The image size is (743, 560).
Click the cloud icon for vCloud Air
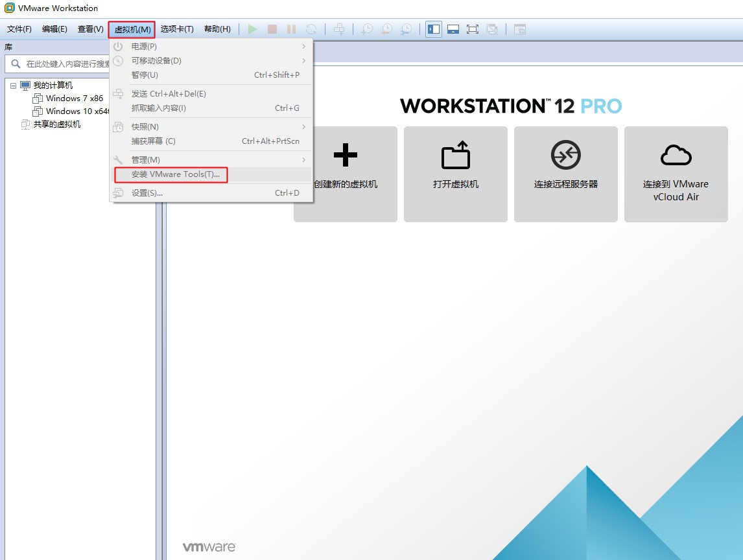tap(676, 155)
